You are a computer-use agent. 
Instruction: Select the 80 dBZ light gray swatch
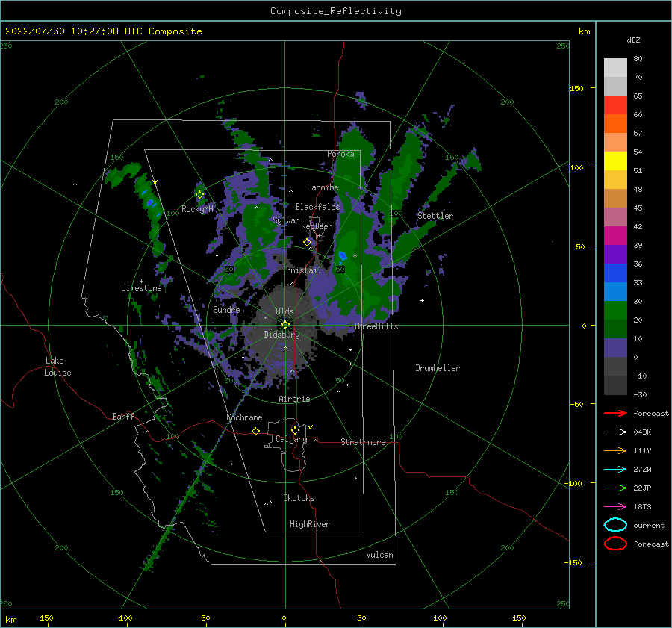(x=615, y=68)
